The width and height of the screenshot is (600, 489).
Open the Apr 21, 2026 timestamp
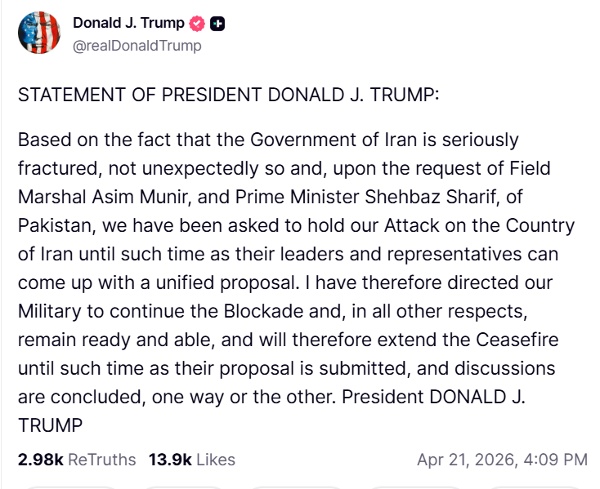coord(502,460)
